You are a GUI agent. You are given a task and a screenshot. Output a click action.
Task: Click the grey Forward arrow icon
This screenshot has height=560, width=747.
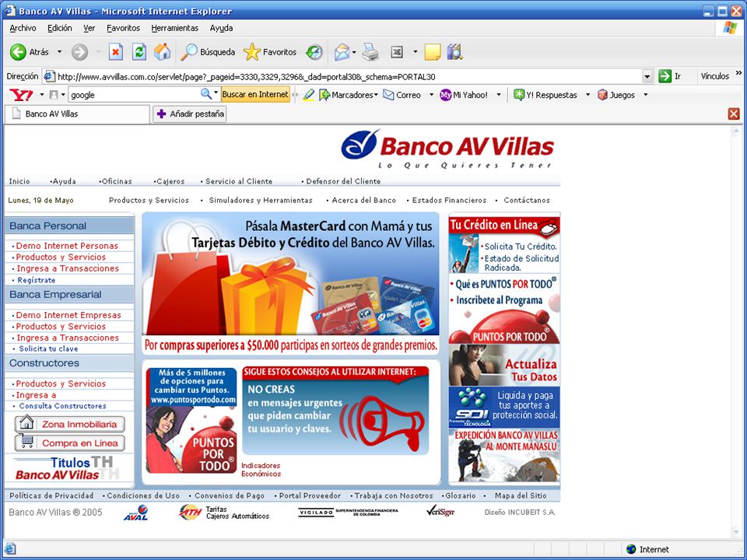[x=79, y=52]
